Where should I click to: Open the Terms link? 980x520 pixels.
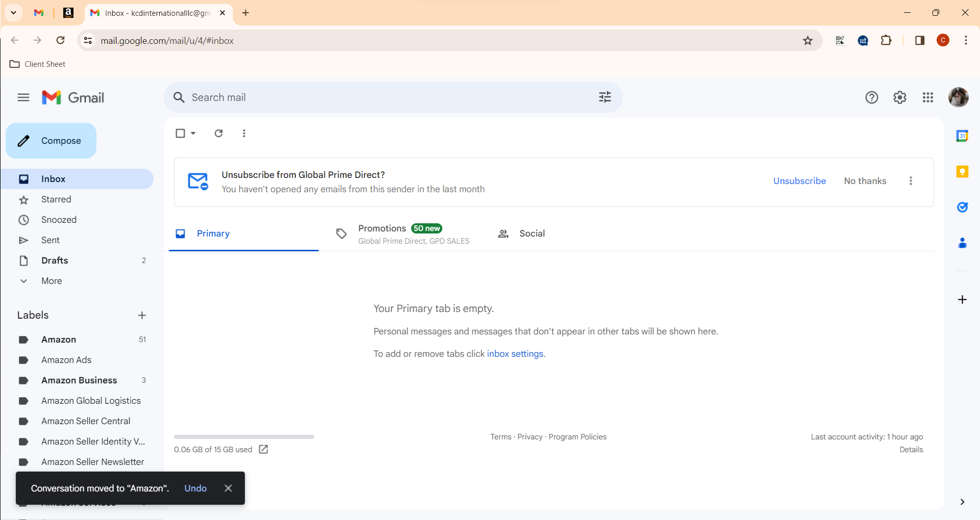(x=500, y=437)
